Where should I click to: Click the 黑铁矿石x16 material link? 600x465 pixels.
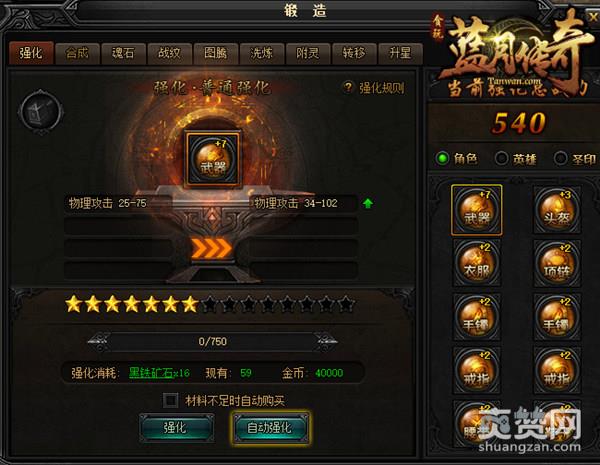click(x=159, y=373)
